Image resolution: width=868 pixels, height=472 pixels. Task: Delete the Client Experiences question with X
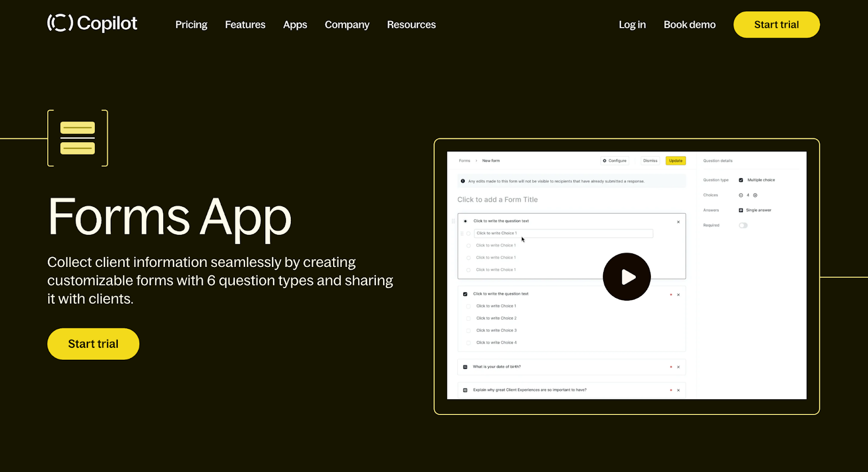(678, 390)
